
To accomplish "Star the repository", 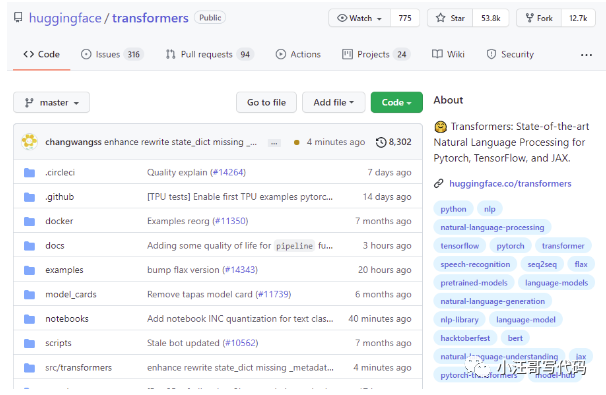I will (450, 18).
